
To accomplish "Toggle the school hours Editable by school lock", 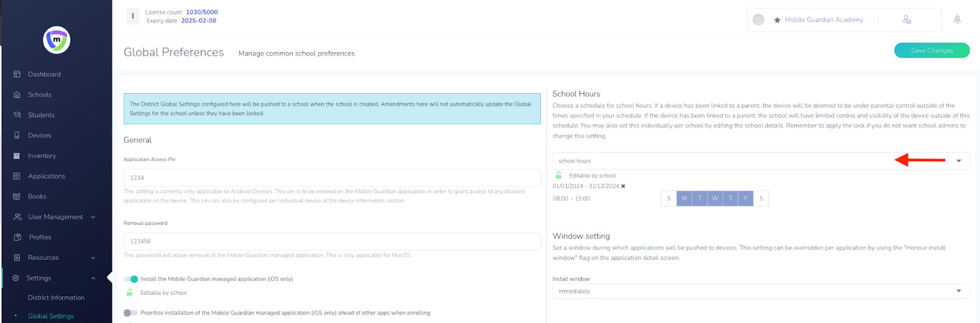I will [x=559, y=176].
